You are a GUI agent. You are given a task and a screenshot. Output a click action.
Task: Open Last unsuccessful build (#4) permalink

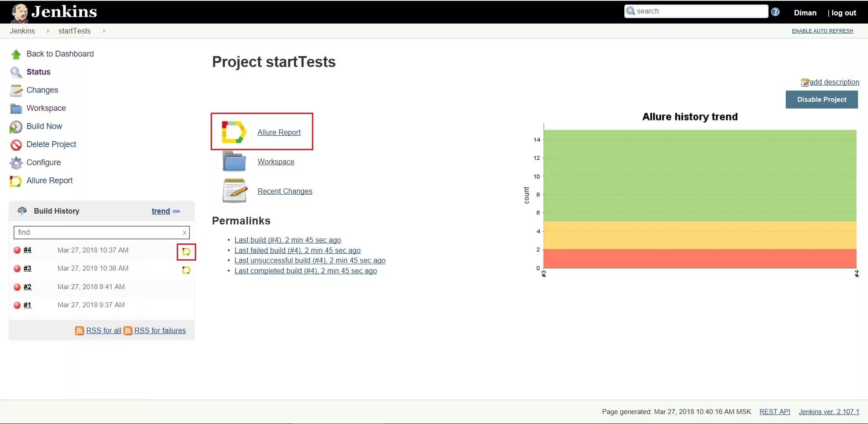(310, 260)
